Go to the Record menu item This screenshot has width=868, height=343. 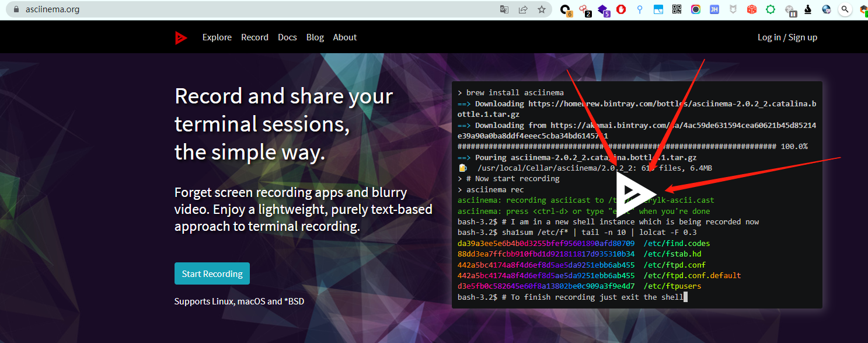click(255, 37)
